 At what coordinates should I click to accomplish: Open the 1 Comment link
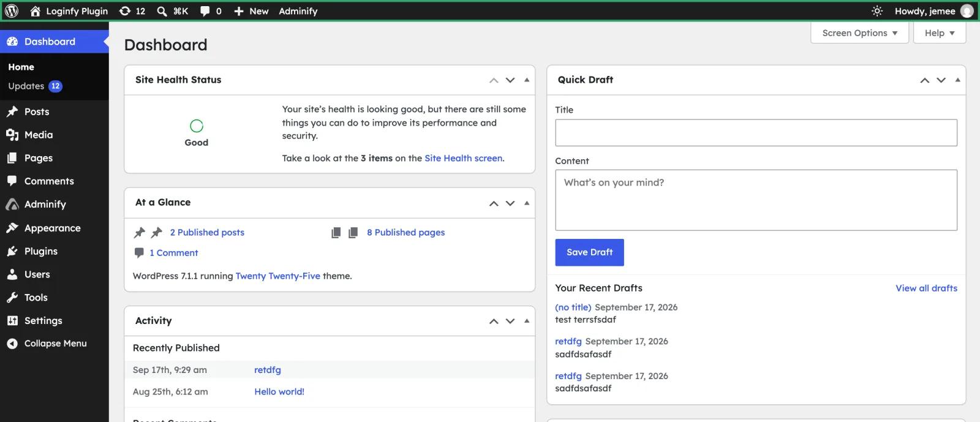(x=174, y=253)
